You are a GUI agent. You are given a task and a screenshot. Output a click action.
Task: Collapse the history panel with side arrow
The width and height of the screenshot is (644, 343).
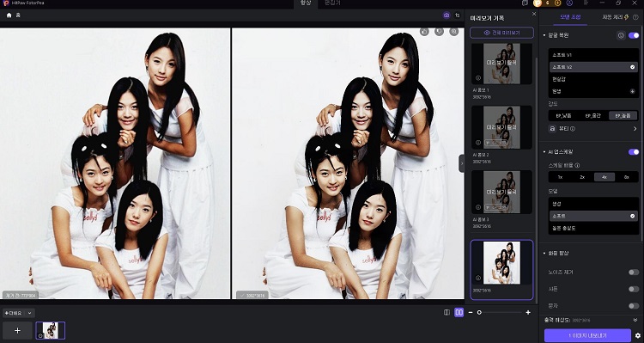tap(462, 163)
